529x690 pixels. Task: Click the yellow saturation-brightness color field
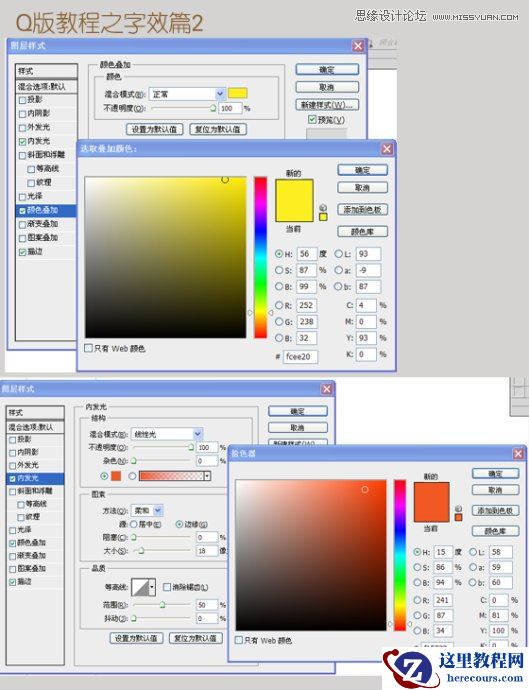pos(165,257)
